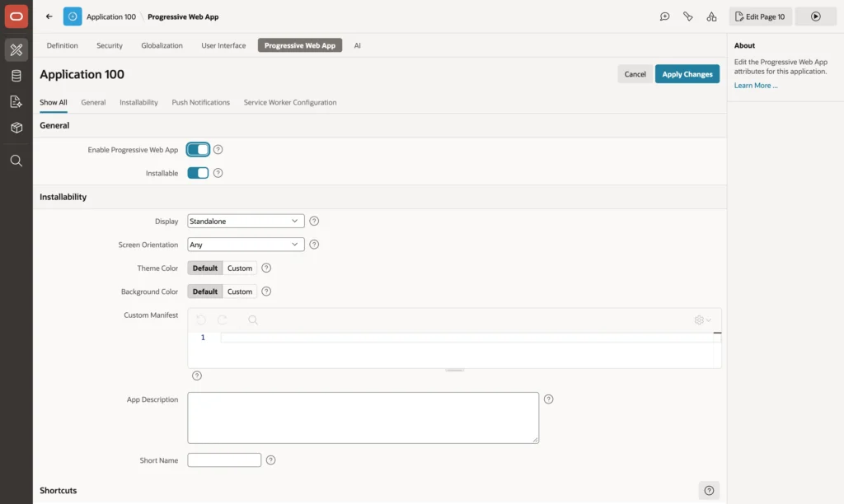844x504 pixels.
Task: Open the Screen Orientation dropdown
Action: click(x=246, y=245)
